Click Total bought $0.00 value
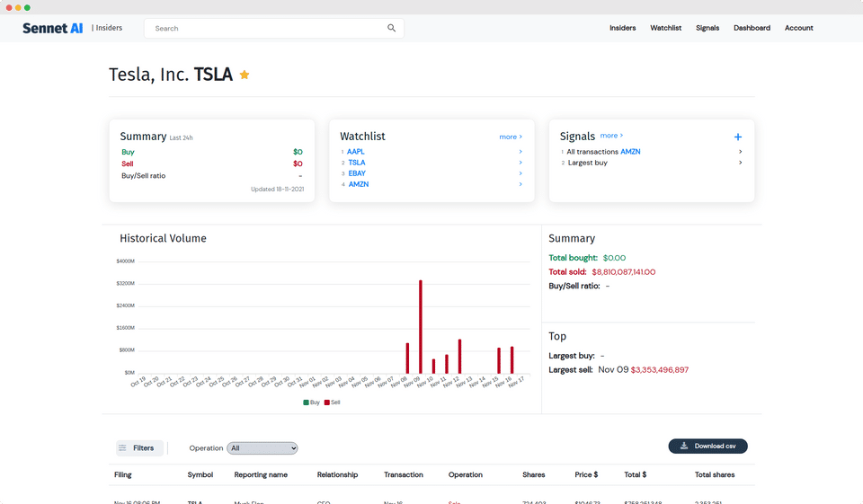 coord(614,258)
